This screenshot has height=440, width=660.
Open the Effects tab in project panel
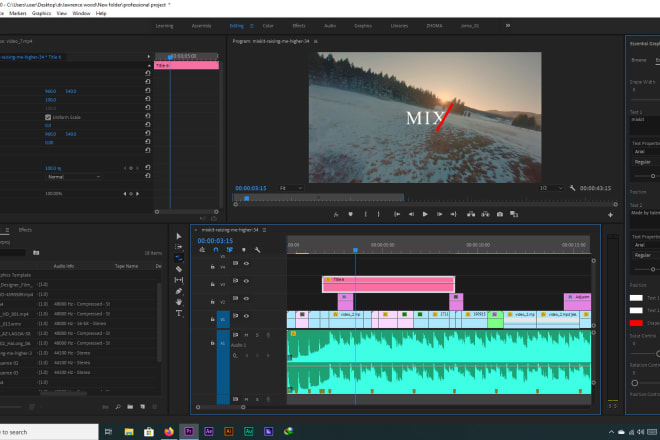coord(25,230)
